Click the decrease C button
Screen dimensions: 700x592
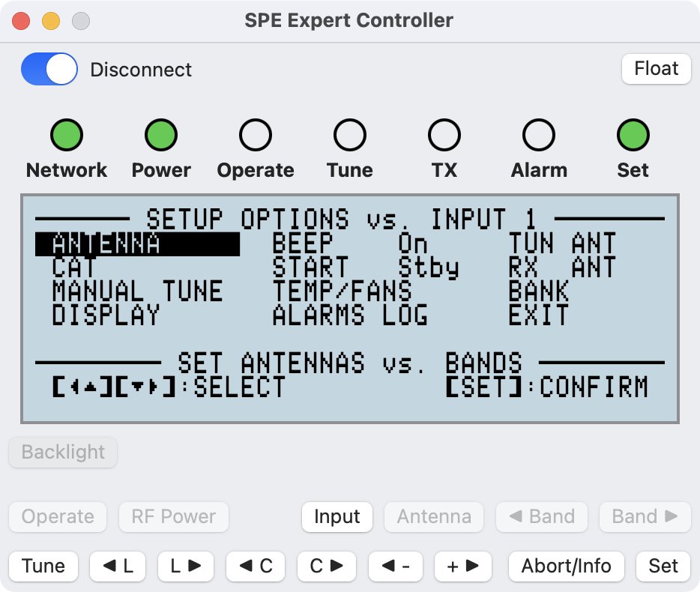(256, 566)
